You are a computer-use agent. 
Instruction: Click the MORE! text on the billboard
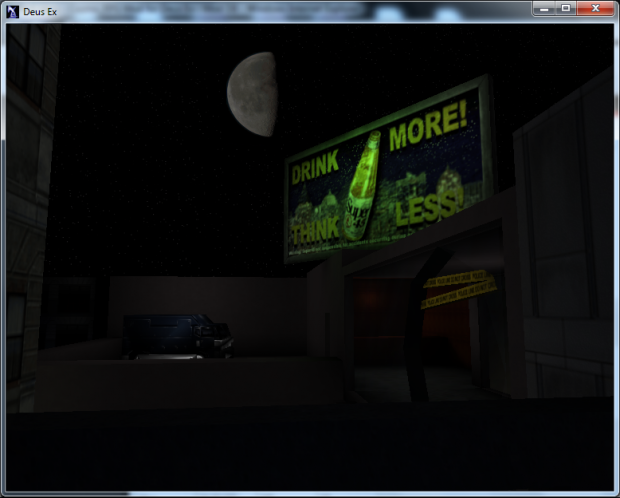coord(428,130)
